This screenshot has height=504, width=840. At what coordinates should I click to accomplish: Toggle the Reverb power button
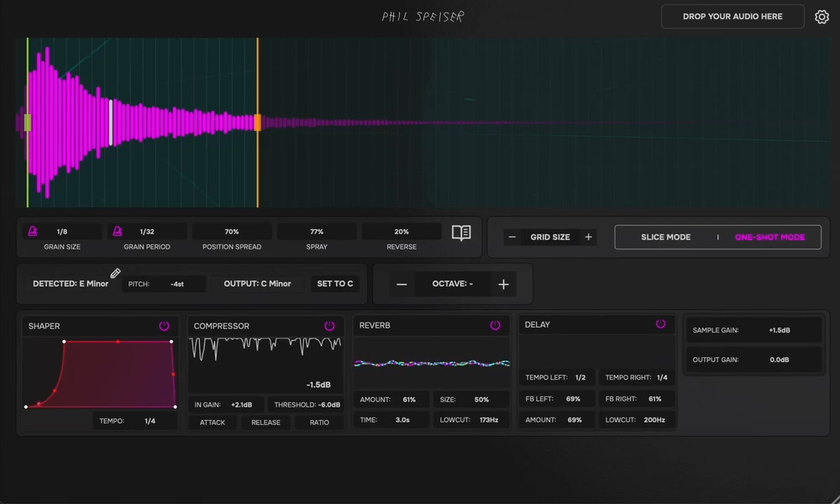(x=495, y=325)
